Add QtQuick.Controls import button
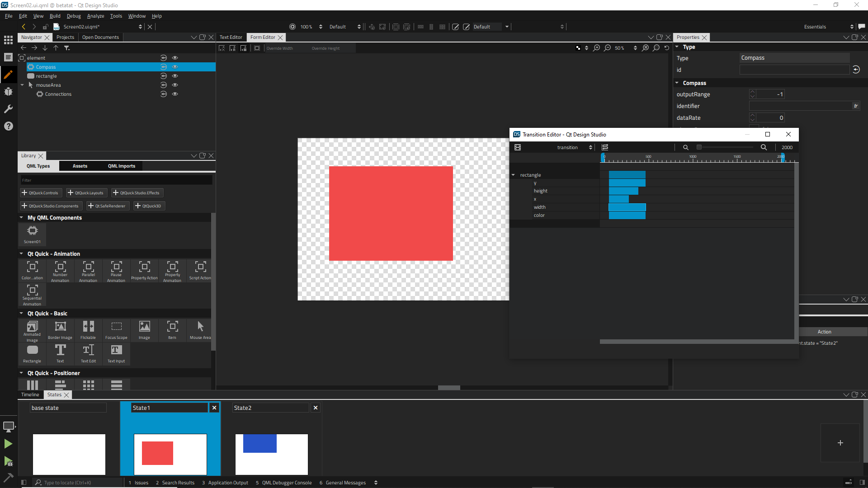The width and height of the screenshot is (868, 488). [40, 193]
